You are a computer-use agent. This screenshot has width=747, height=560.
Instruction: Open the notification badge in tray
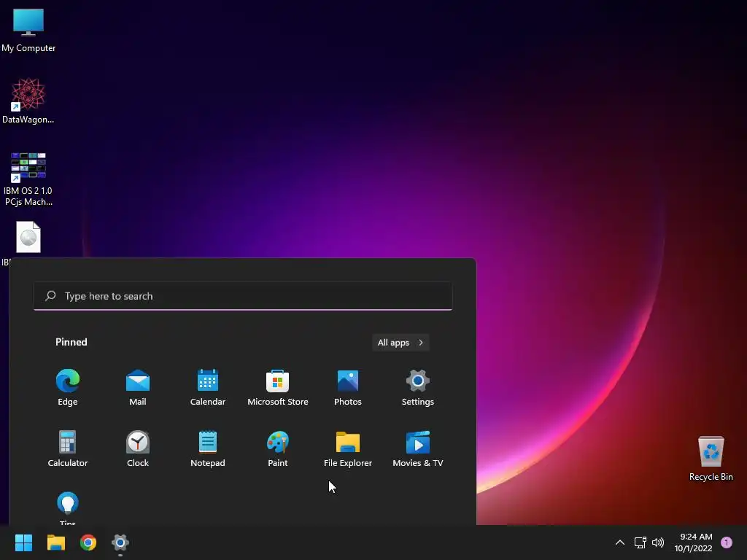click(x=727, y=542)
